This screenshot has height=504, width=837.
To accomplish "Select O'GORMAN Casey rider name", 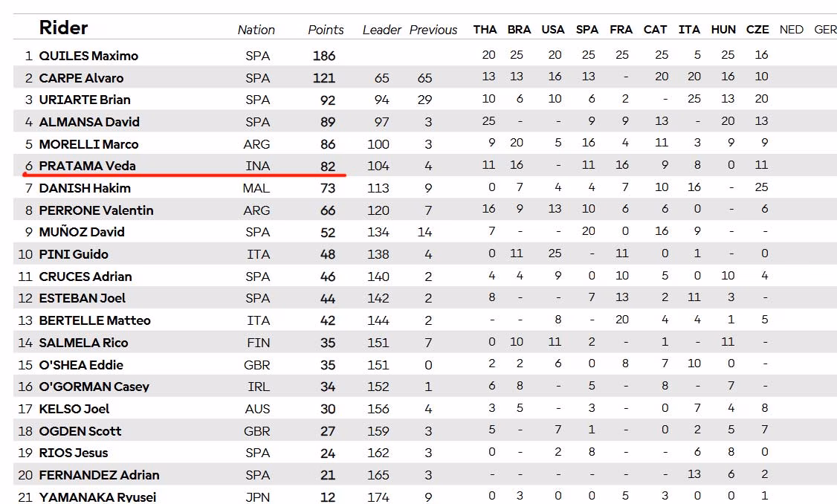I will click(x=94, y=387).
